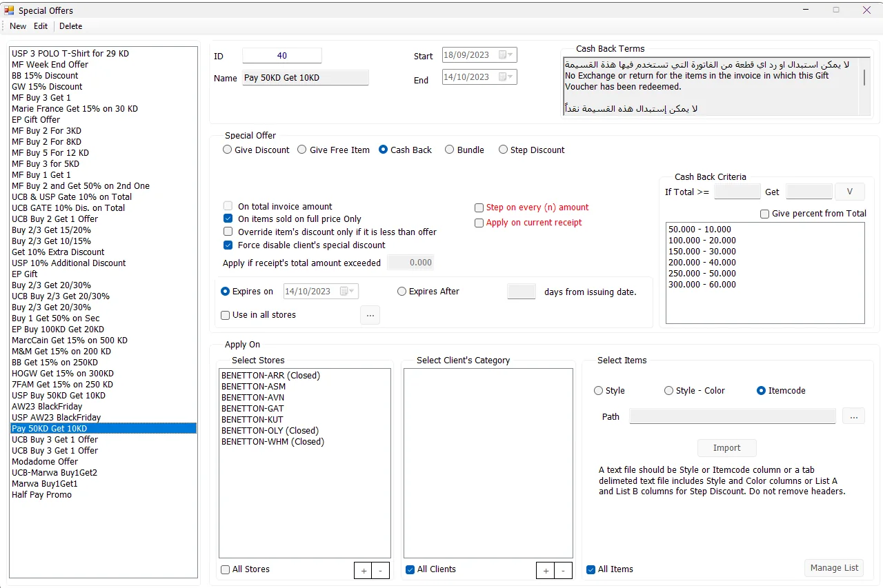Select the Bundle offer type

pos(464,150)
